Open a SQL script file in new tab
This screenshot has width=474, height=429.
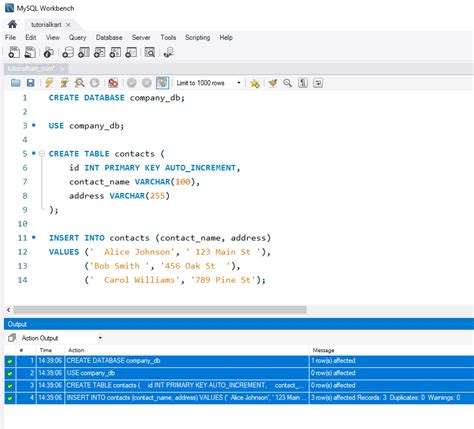(x=30, y=52)
